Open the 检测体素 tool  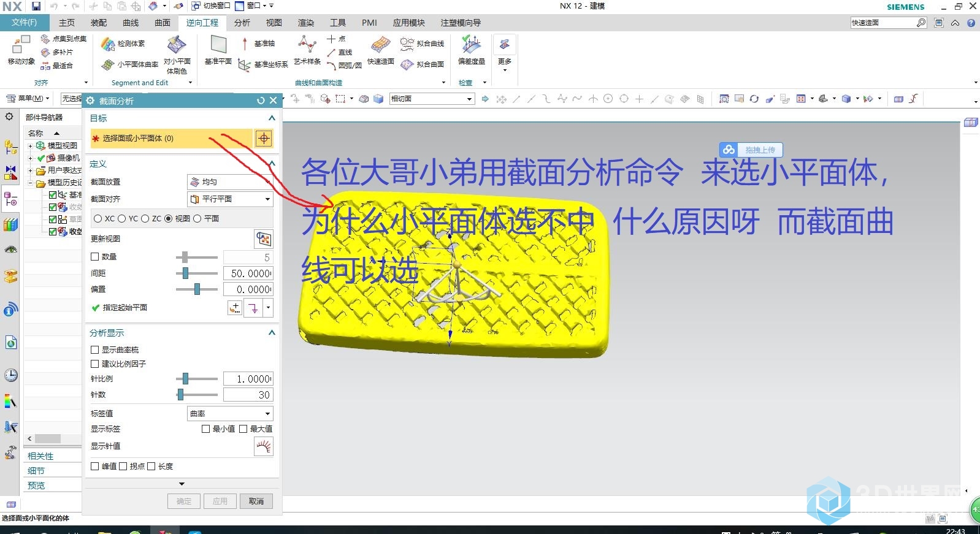123,44
